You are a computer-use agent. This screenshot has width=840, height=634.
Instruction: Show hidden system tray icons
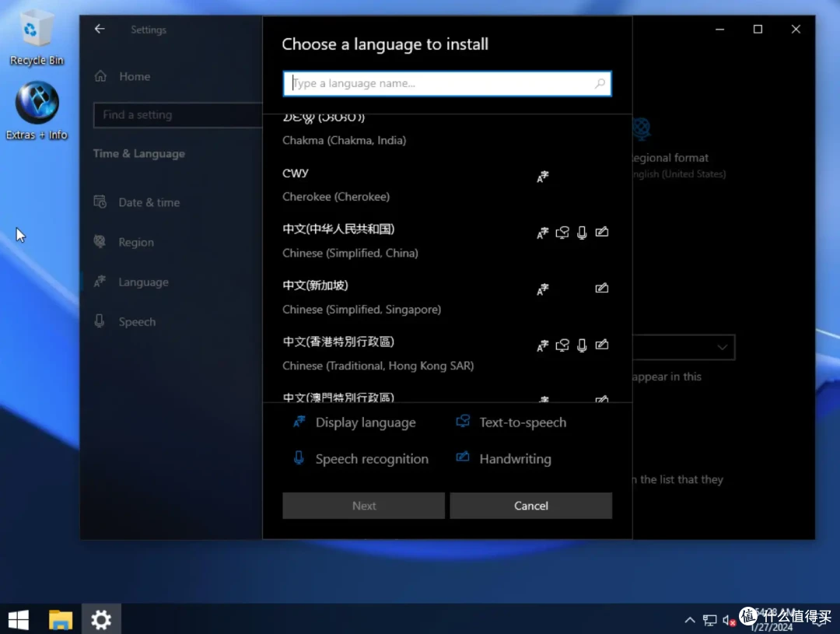(x=690, y=620)
